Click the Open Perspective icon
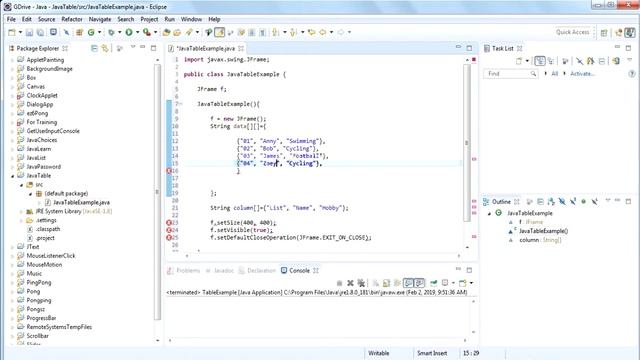This screenshot has width=640, height=360. pos(604,33)
